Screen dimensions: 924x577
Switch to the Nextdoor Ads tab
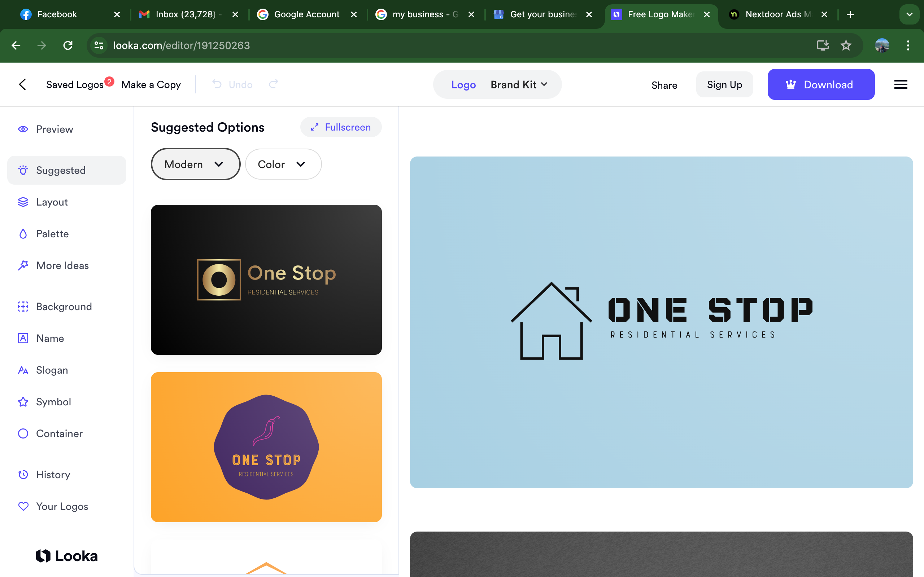(x=775, y=14)
